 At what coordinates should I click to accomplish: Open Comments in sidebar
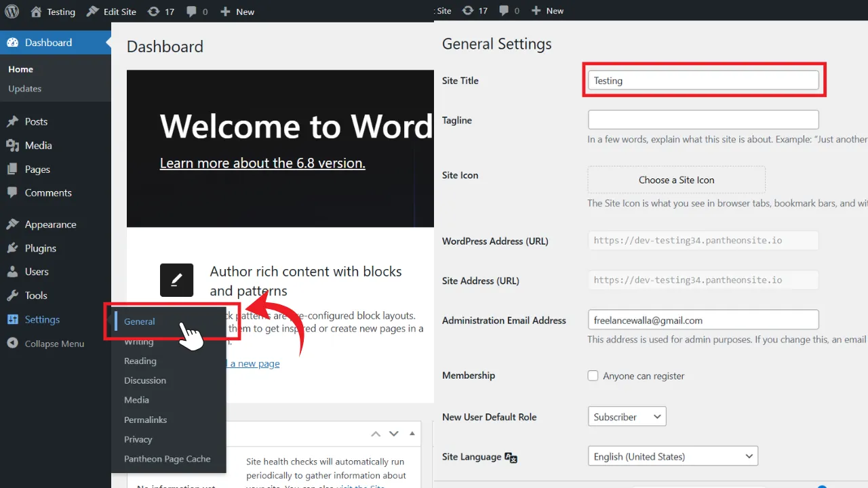[x=48, y=192]
